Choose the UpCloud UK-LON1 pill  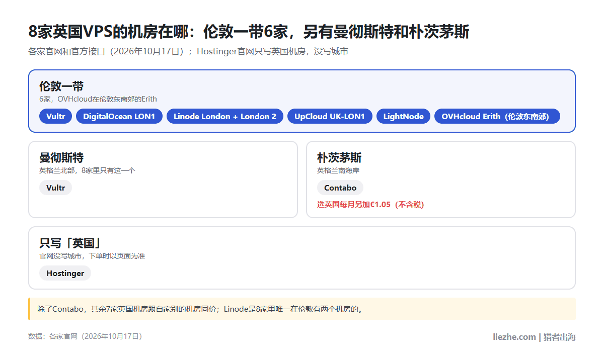click(x=330, y=116)
